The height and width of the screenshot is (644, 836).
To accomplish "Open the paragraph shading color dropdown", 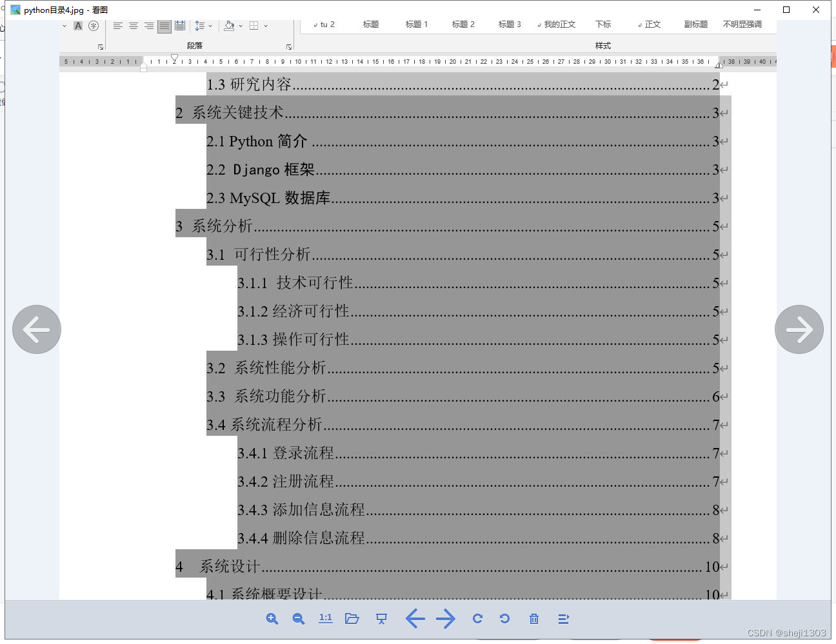I will point(241,26).
